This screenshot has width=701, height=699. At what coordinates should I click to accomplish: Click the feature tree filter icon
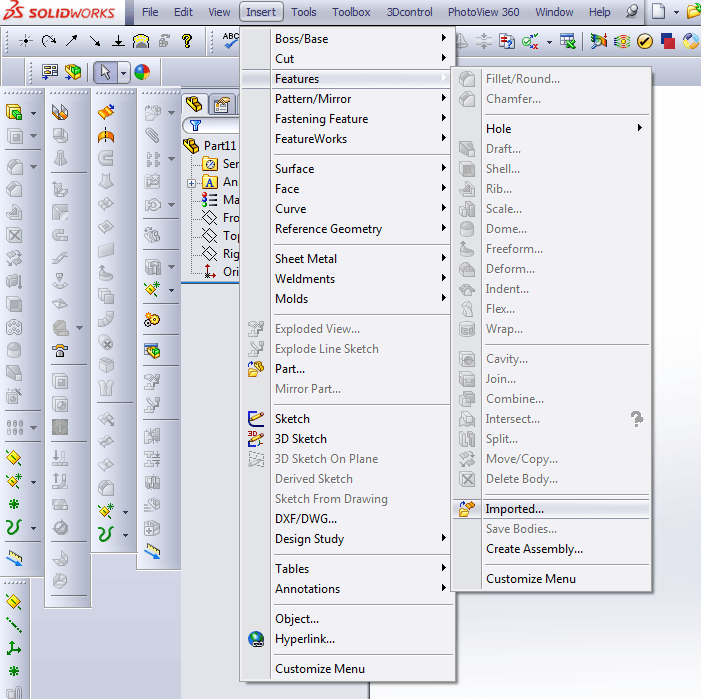click(196, 126)
